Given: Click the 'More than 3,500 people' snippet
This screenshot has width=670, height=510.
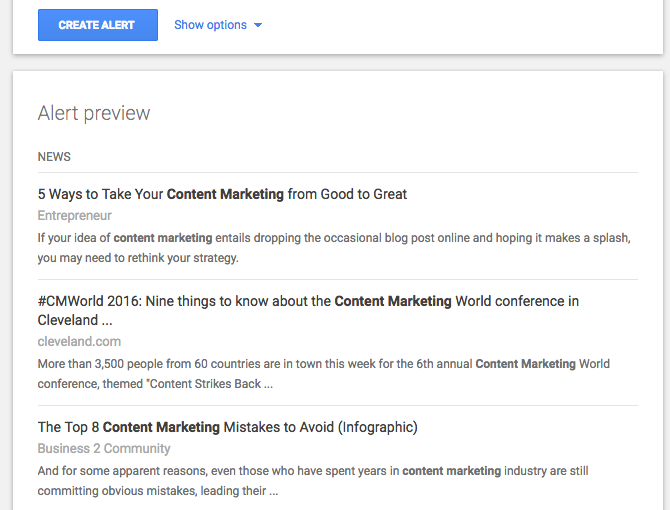Looking at the screenshot, I should pos(323,374).
